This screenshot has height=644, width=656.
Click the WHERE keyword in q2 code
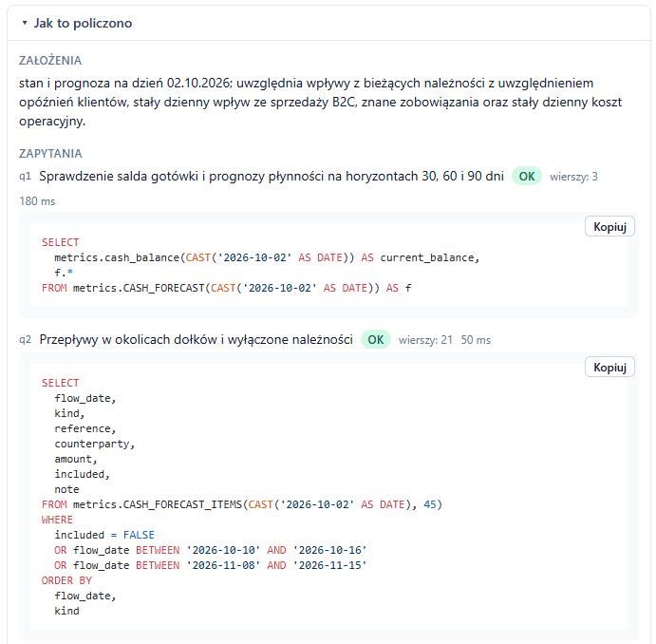tap(57, 520)
